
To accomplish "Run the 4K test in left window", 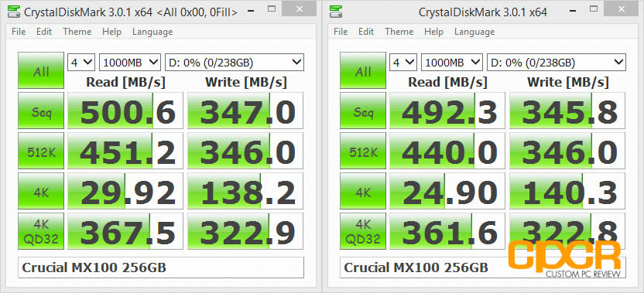I will pyautogui.click(x=41, y=191).
